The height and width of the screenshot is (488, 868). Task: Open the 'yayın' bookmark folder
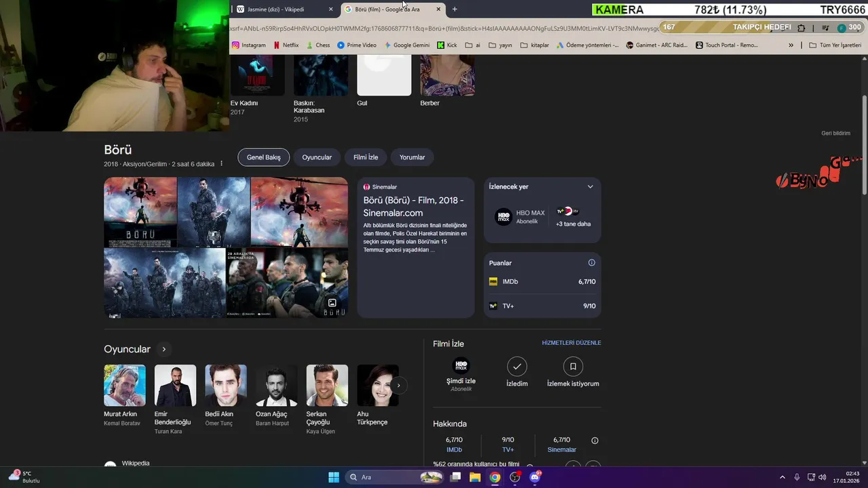500,45
